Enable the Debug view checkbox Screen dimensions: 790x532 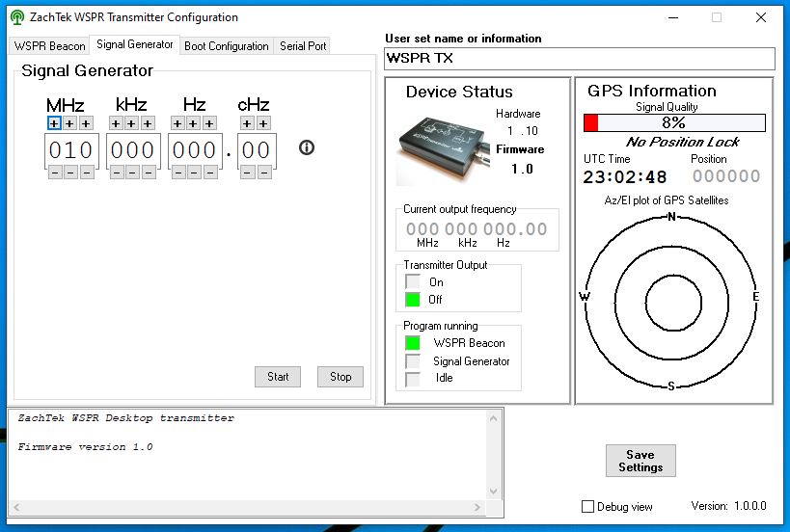587,506
